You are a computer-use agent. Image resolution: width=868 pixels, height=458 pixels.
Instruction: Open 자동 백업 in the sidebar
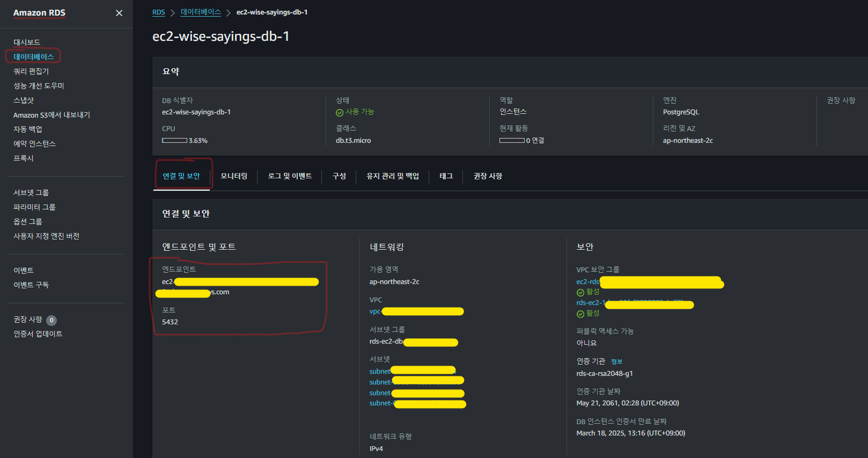[x=28, y=129]
